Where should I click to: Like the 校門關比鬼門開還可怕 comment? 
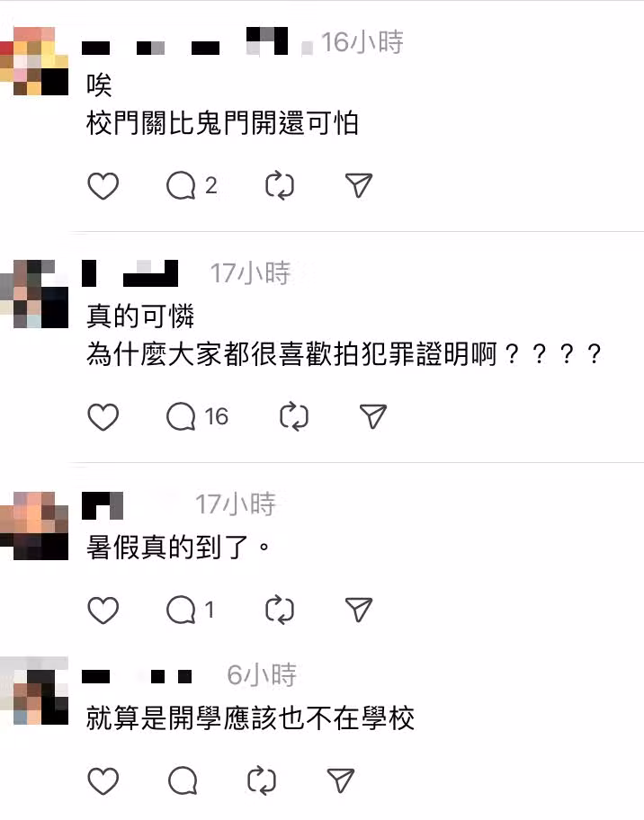[x=103, y=185]
